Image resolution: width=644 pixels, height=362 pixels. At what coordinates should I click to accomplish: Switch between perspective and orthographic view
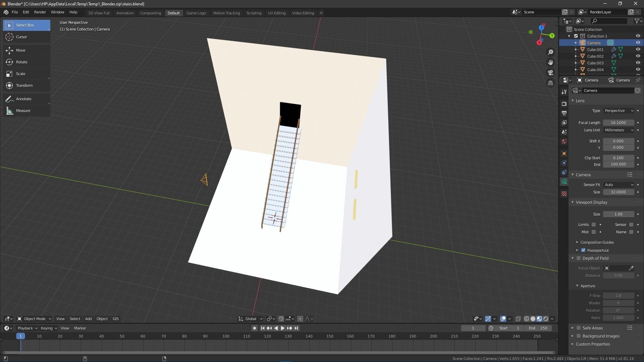550,83
